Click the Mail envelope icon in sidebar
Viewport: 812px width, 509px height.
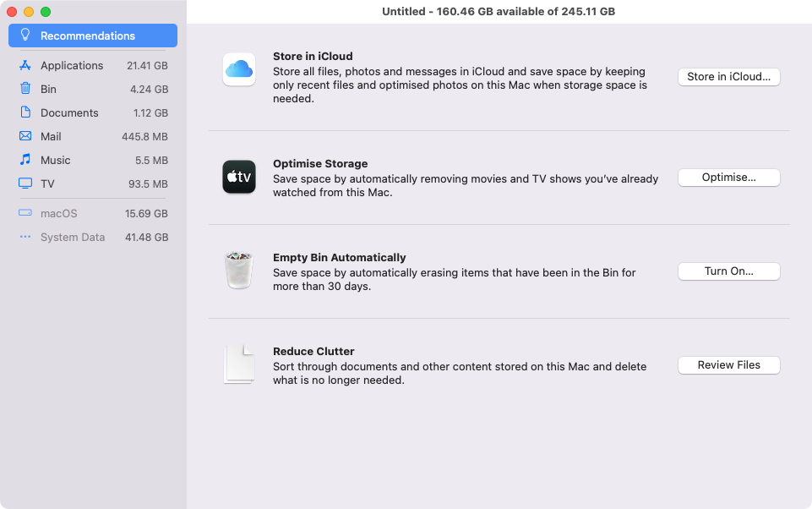(x=25, y=136)
